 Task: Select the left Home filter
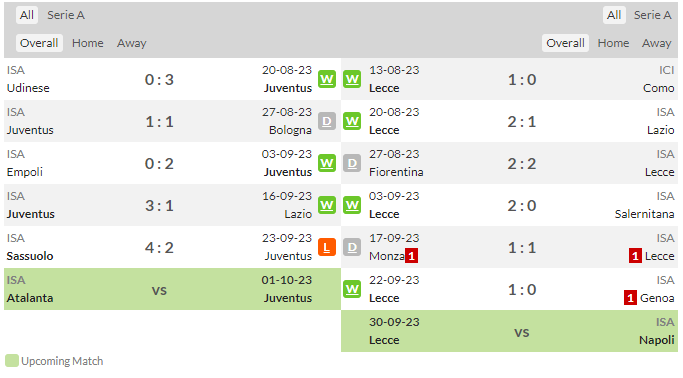pyautogui.click(x=88, y=43)
